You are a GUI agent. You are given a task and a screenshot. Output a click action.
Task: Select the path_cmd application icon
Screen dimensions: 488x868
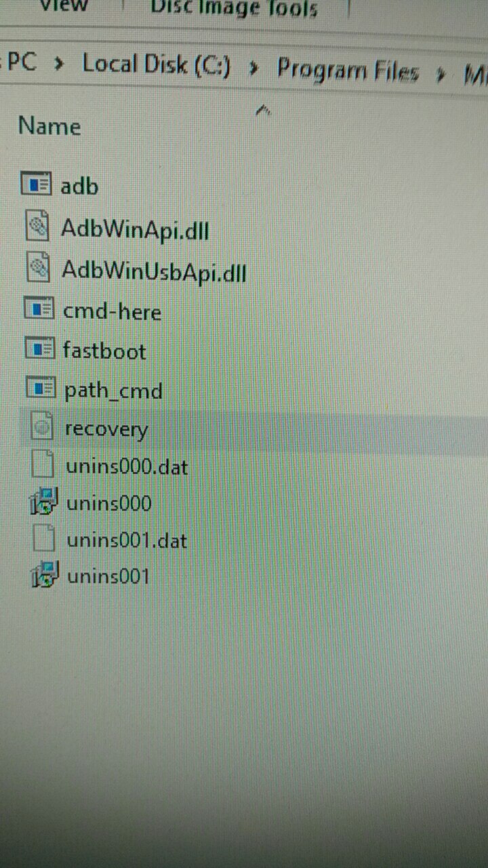pos(40,389)
